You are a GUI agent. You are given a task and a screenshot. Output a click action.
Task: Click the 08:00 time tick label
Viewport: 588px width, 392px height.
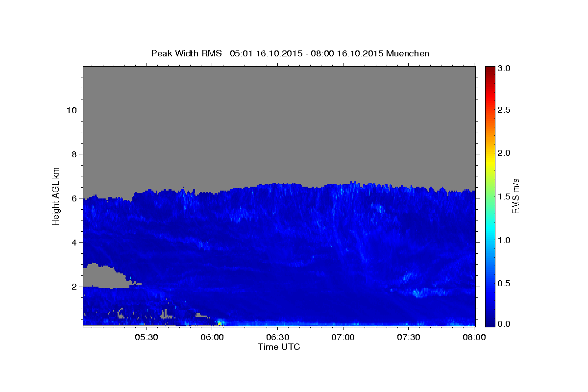coord(474,337)
